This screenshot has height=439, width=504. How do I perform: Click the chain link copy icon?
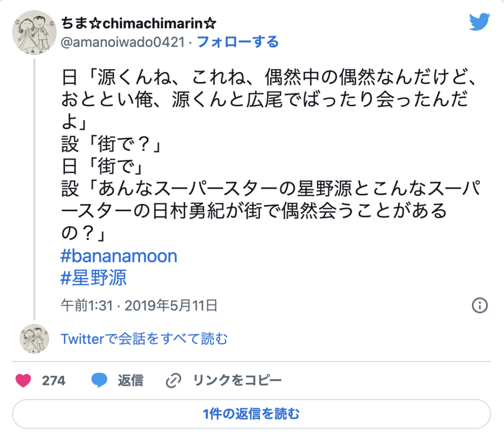(174, 380)
